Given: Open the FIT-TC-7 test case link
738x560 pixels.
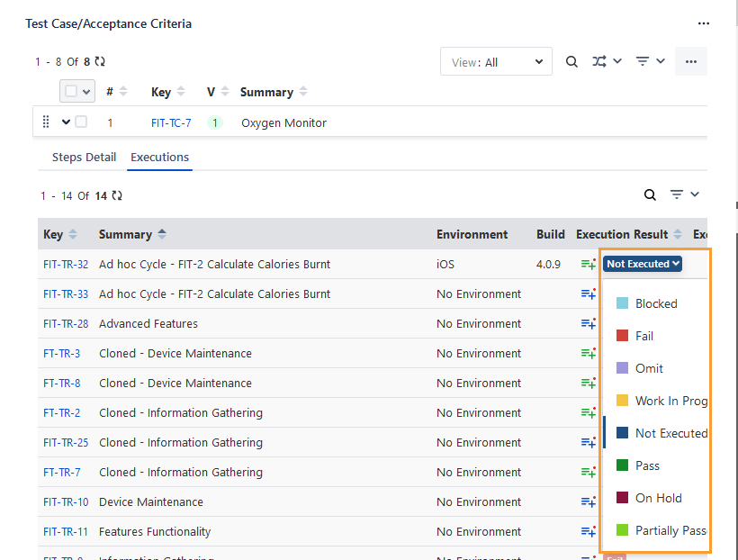Looking at the screenshot, I should coord(172,122).
